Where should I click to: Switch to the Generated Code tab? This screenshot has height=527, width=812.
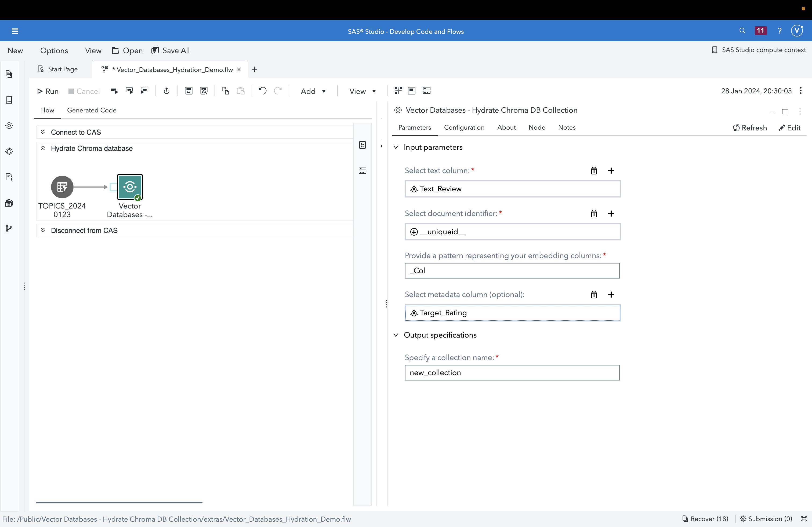(x=92, y=110)
